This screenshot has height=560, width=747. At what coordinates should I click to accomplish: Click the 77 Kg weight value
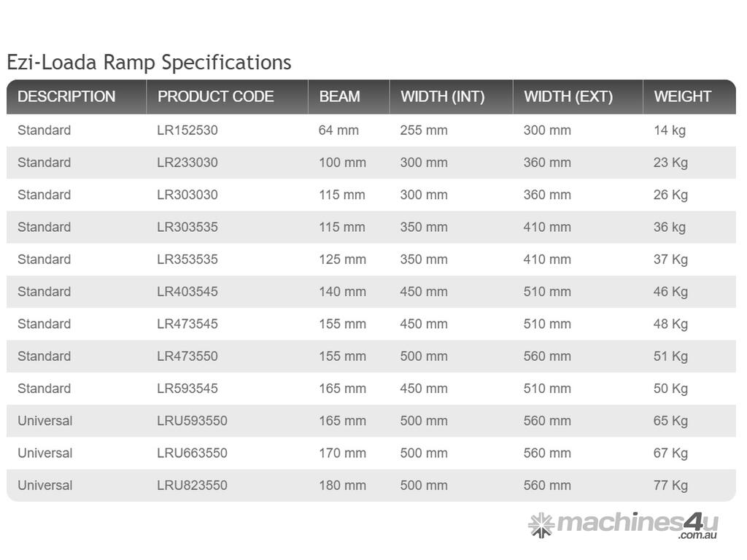tap(670, 485)
